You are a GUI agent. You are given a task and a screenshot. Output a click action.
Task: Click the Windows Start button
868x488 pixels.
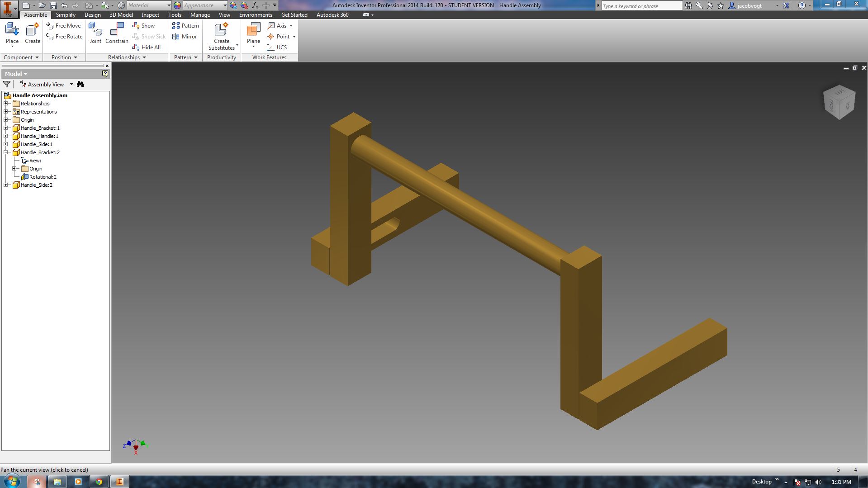pyautogui.click(x=11, y=480)
